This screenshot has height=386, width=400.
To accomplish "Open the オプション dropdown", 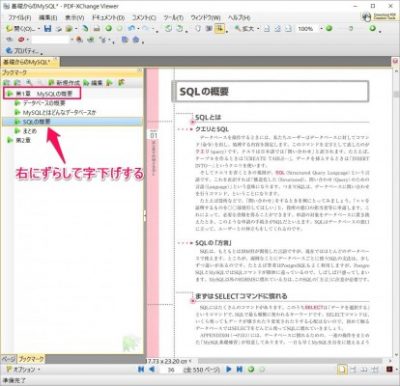I will [39, 370].
